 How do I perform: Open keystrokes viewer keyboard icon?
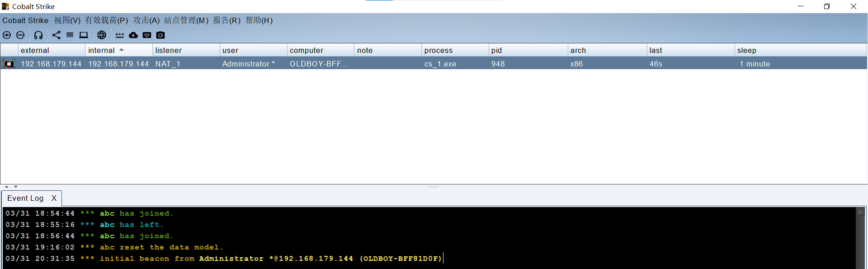[x=147, y=35]
